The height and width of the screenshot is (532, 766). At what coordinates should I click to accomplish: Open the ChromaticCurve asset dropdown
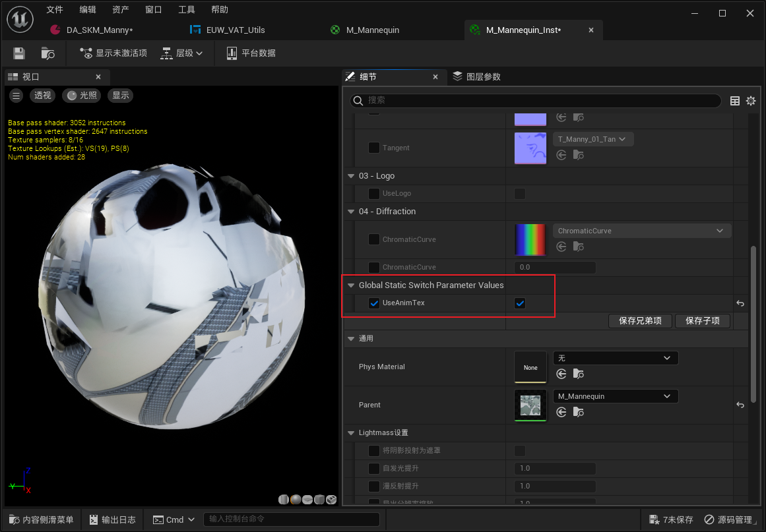(641, 231)
